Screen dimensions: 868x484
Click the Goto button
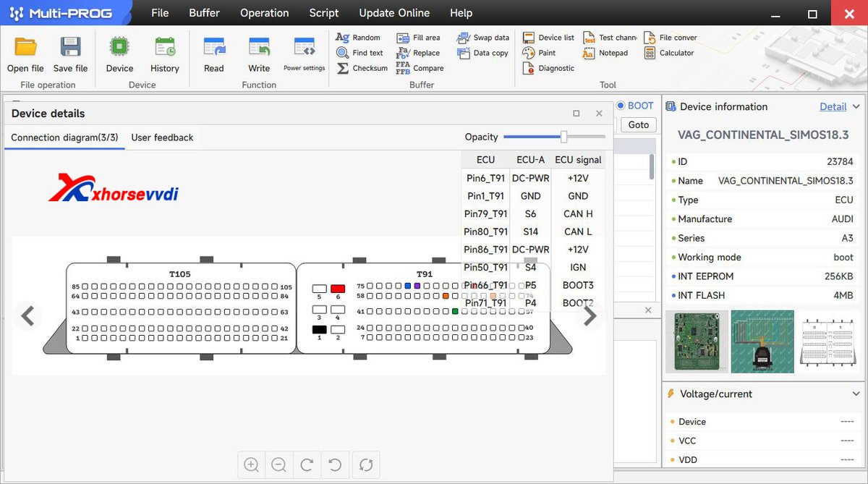pos(638,124)
